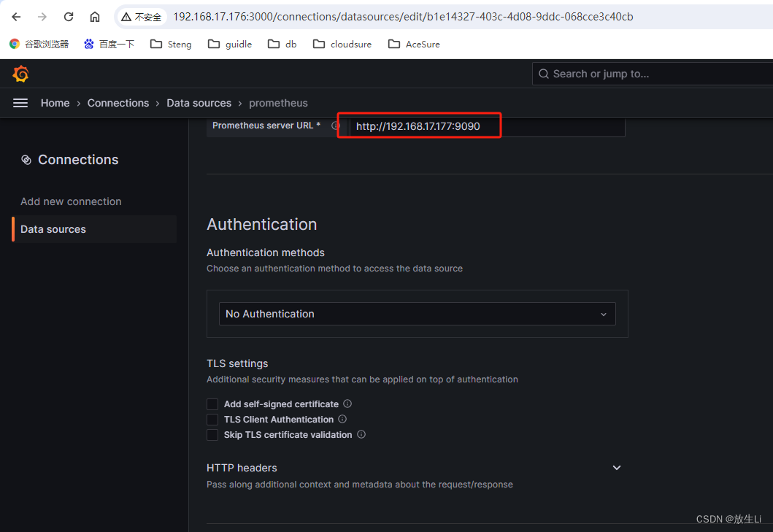773x532 pixels.
Task: Open the hamburger navigation menu
Action: click(20, 103)
